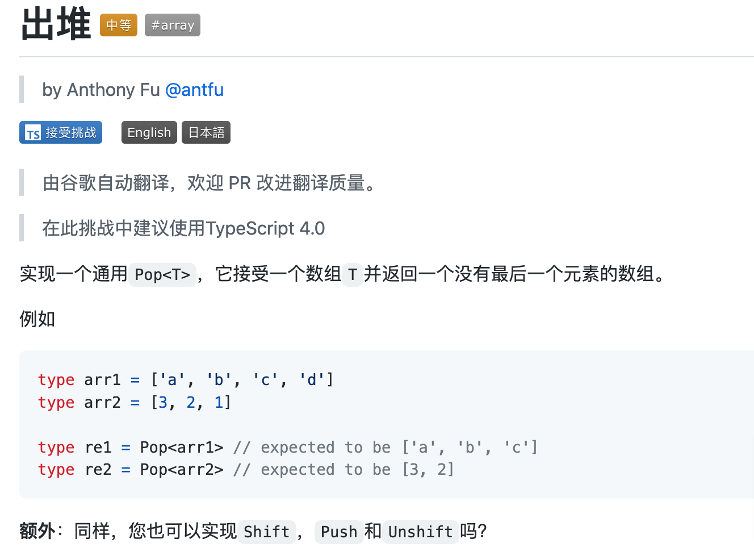Click the Pop<T> inline code

[162, 275]
